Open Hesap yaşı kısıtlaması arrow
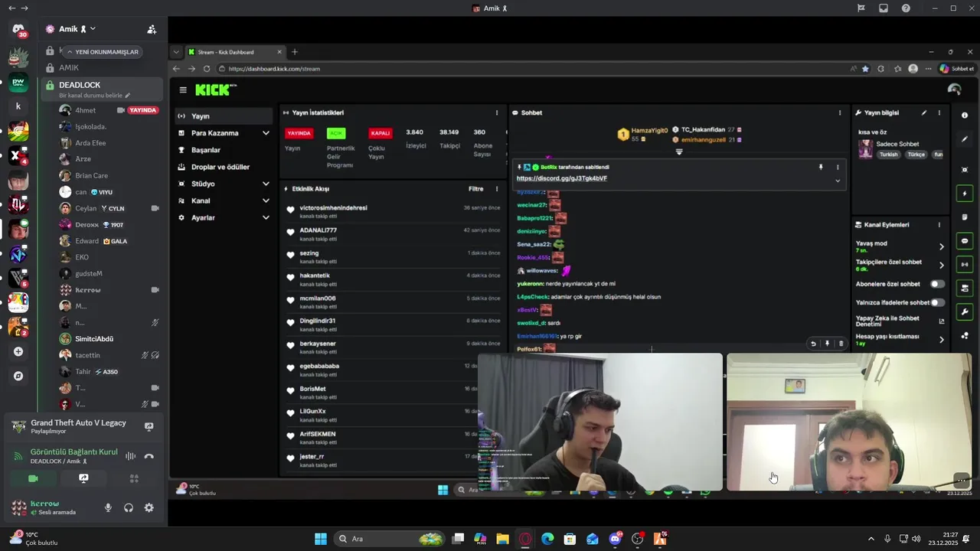 pyautogui.click(x=942, y=339)
